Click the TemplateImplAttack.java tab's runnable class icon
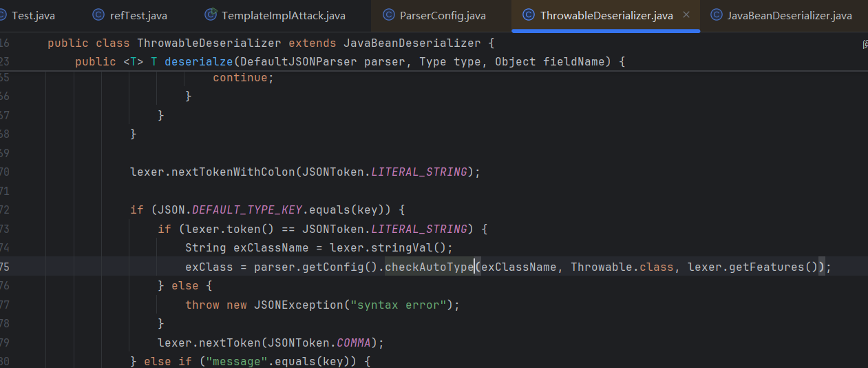 point(211,15)
